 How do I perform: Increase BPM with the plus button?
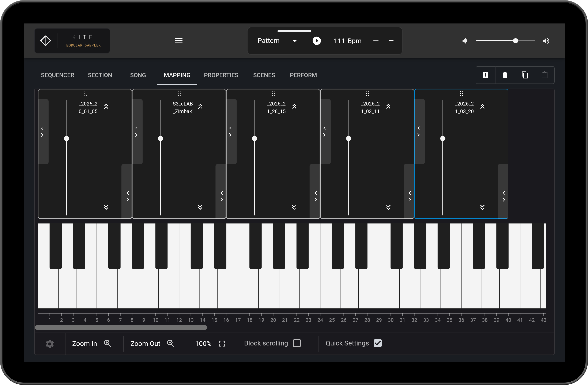click(391, 41)
